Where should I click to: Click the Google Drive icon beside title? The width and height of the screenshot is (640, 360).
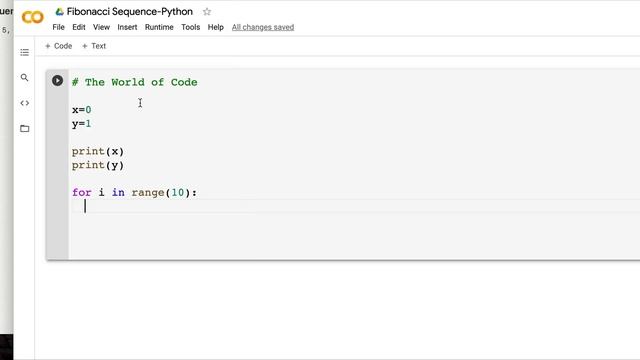(60, 12)
